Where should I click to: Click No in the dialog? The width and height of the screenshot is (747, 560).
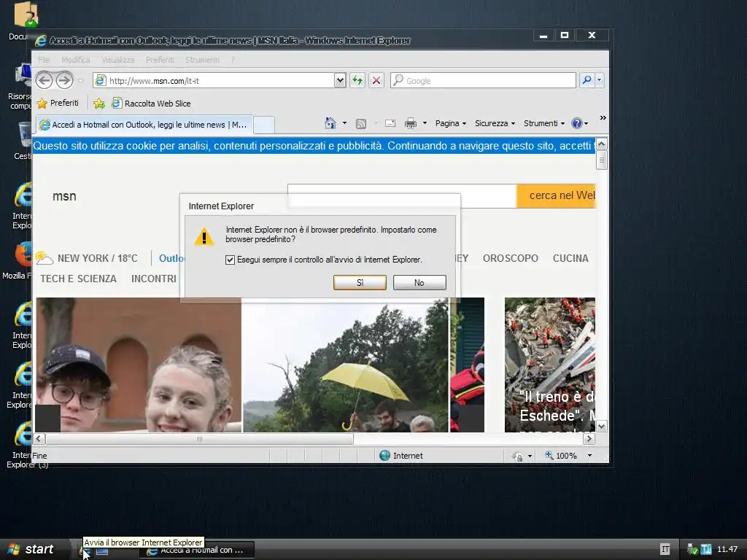click(x=419, y=282)
